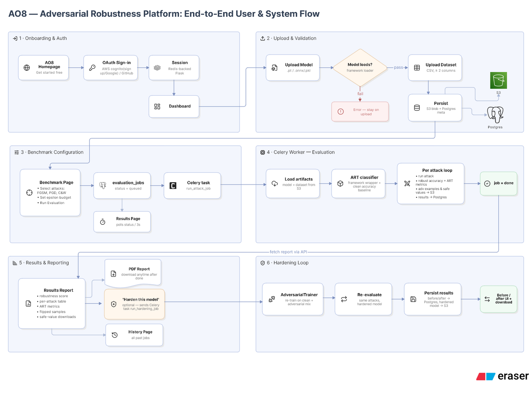Click the file icon on Upload Model node

(275, 67)
